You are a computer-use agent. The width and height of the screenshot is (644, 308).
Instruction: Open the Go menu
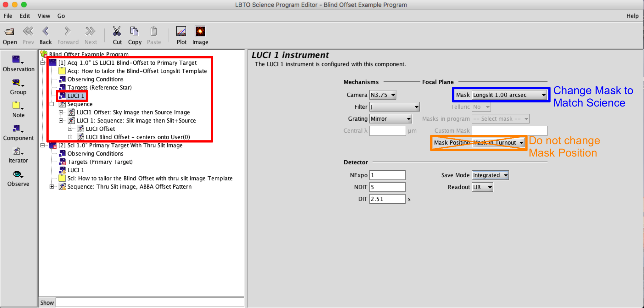tap(61, 16)
